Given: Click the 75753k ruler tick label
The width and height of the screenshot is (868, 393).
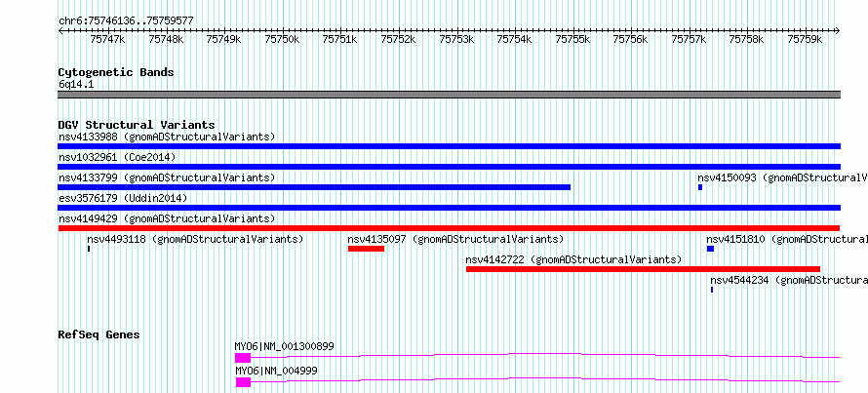Looking at the screenshot, I should pyautogui.click(x=456, y=39).
